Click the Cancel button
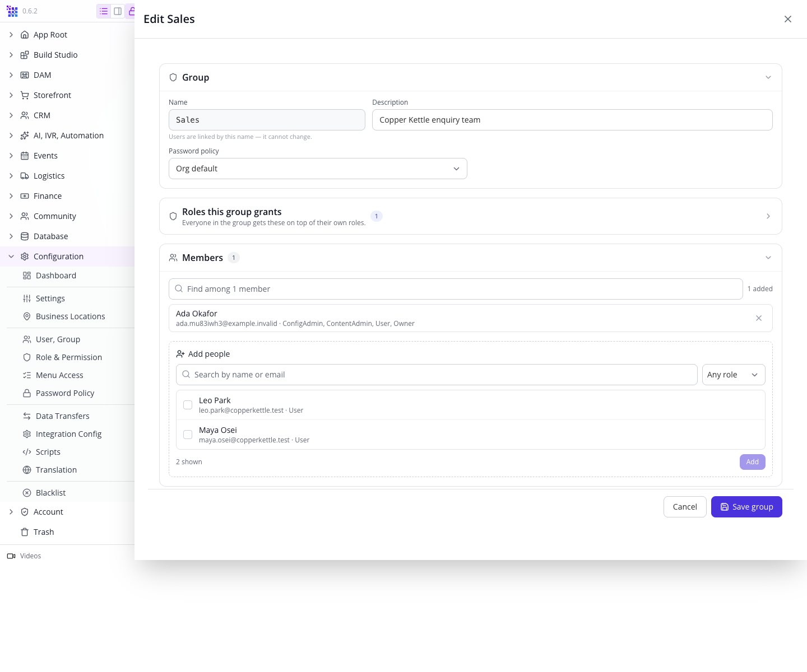807x672 pixels. tap(685, 507)
